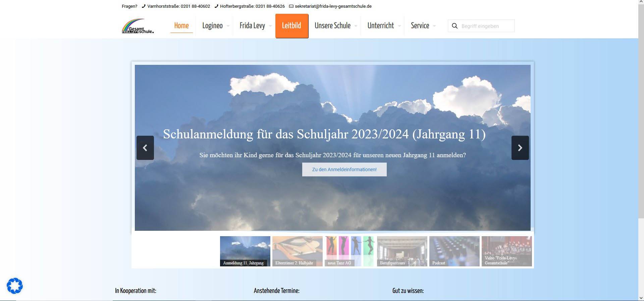Click phone icon next to Hofterbergstraße

[x=216, y=6]
